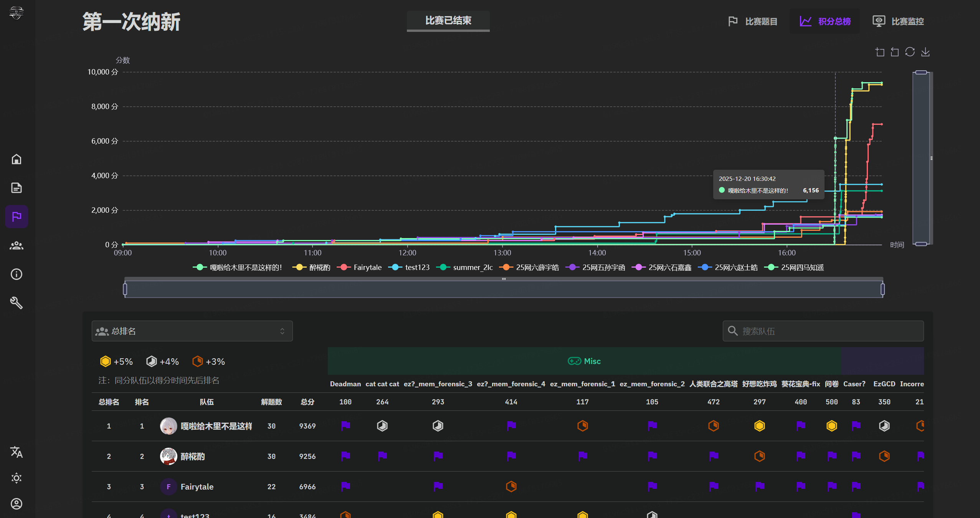Image resolution: width=980 pixels, height=518 pixels.
Task: Open the home page in the sidebar
Action: coord(17,159)
